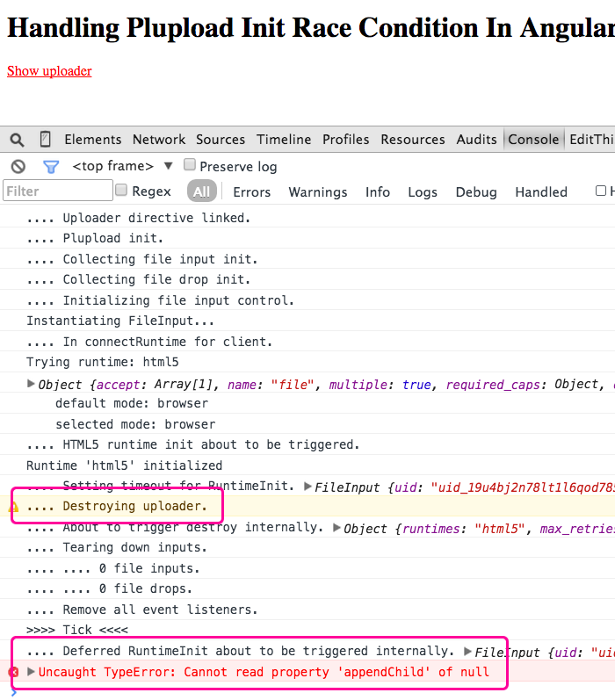
Task: Open the Profiles tab
Action: (345, 140)
